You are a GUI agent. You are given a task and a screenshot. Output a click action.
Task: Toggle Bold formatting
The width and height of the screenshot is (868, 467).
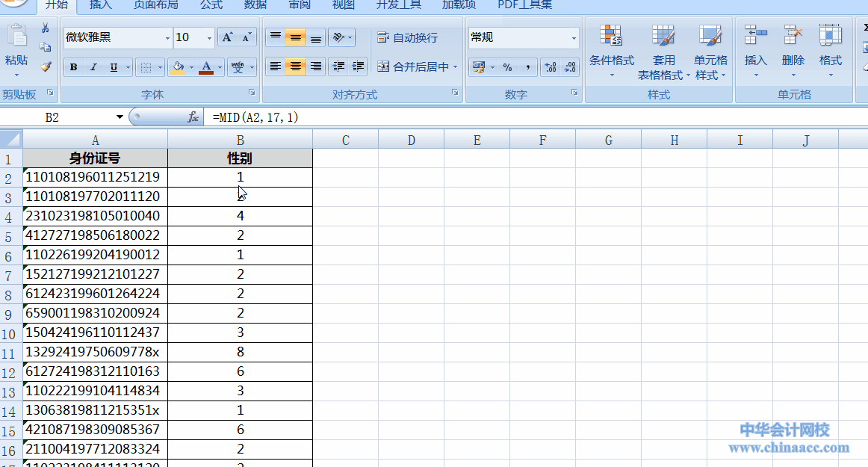pyautogui.click(x=73, y=67)
